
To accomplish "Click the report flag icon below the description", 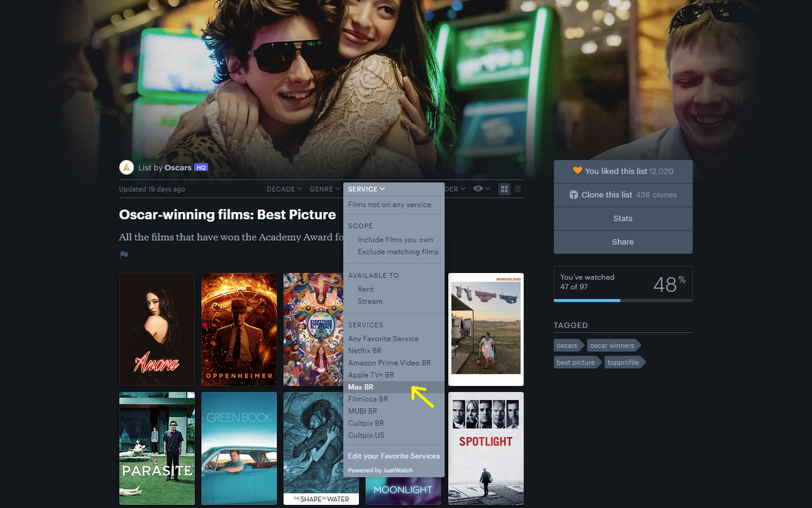I will tap(124, 255).
